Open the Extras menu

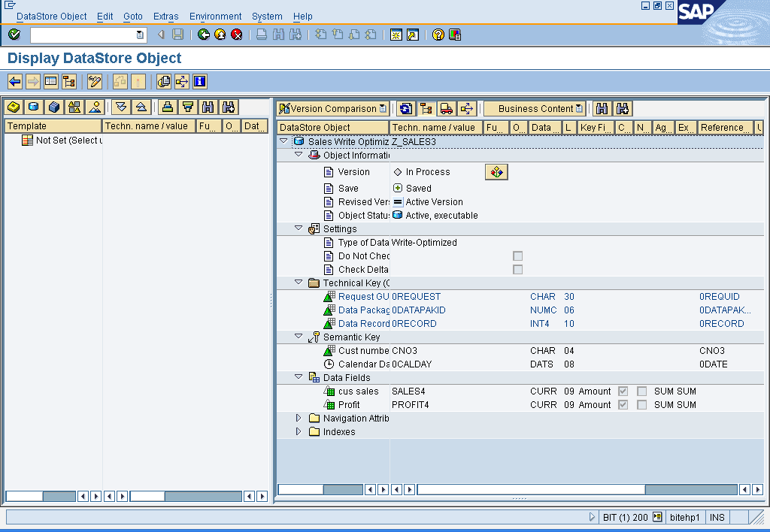click(166, 17)
